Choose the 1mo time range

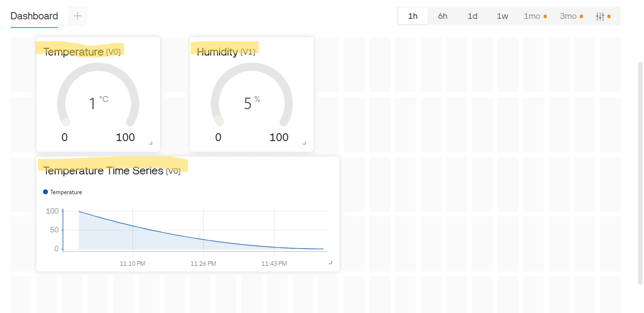tap(532, 16)
